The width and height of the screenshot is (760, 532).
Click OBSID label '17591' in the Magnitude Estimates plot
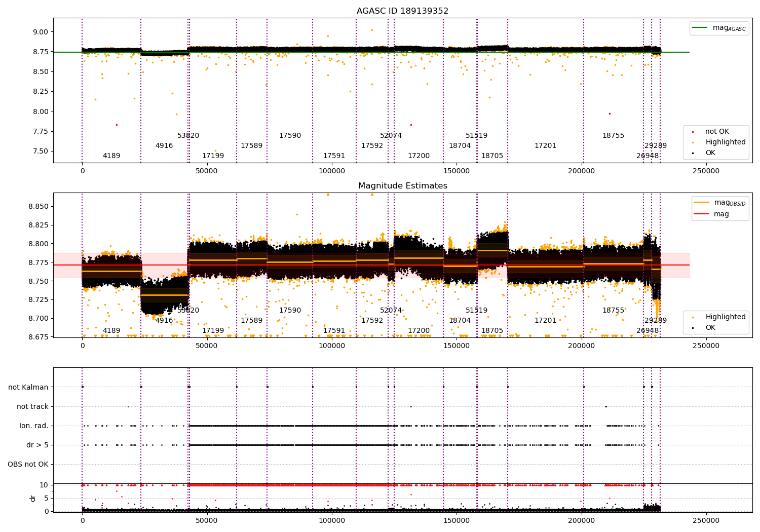[x=334, y=331]
